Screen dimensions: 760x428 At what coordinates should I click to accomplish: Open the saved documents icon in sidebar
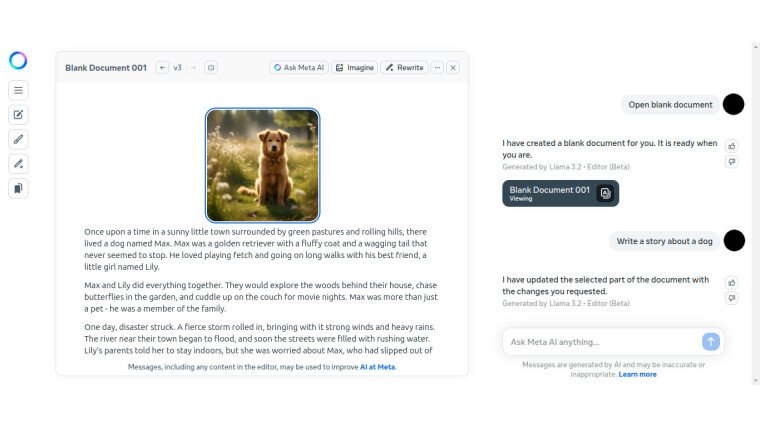[x=18, y=188]
